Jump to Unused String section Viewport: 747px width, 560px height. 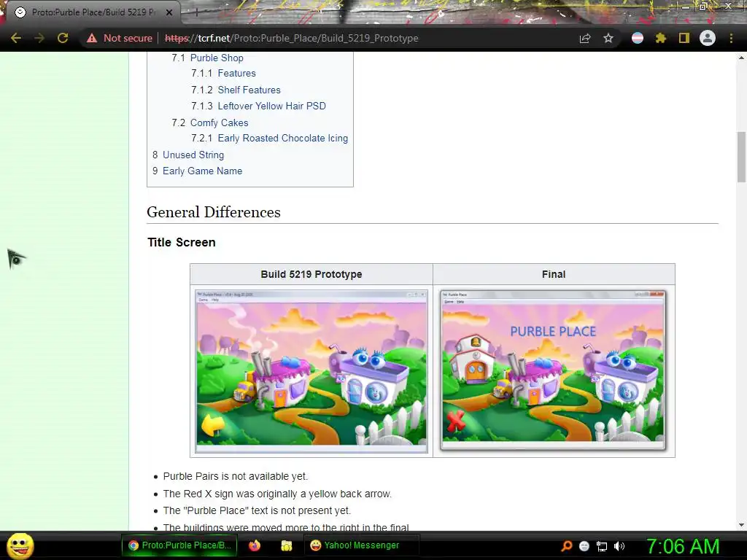click(193, 155)
